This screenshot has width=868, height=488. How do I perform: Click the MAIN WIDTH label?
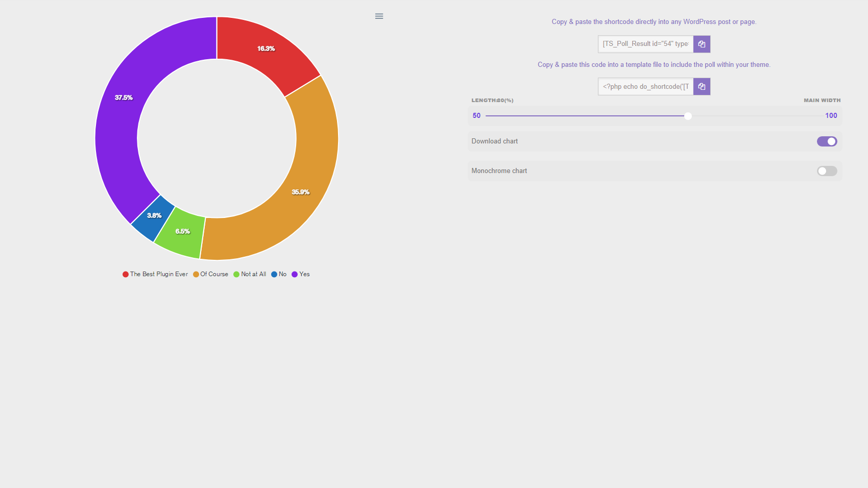click(x=822, y=101)
